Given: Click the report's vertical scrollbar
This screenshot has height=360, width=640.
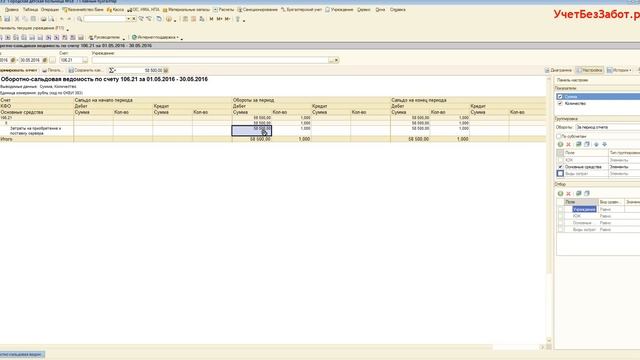Looking at the screenshot, I should 549,209.
